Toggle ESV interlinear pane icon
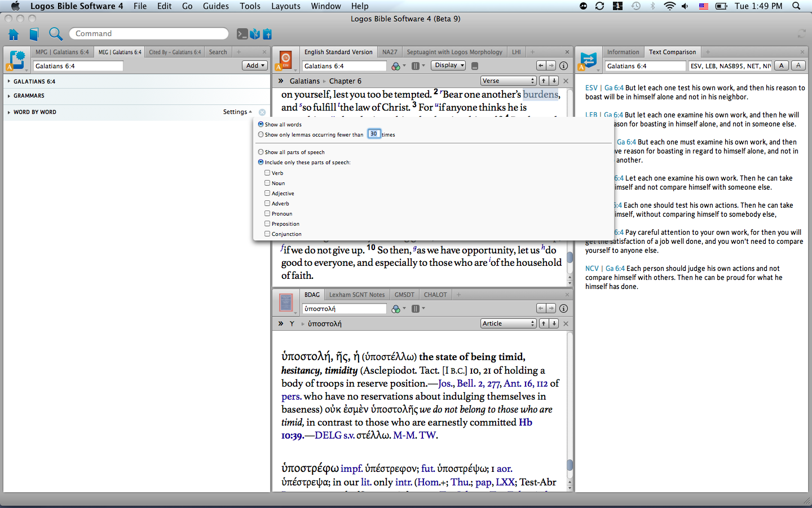This screenshot has height=508, width=812. tap(475, 66)
